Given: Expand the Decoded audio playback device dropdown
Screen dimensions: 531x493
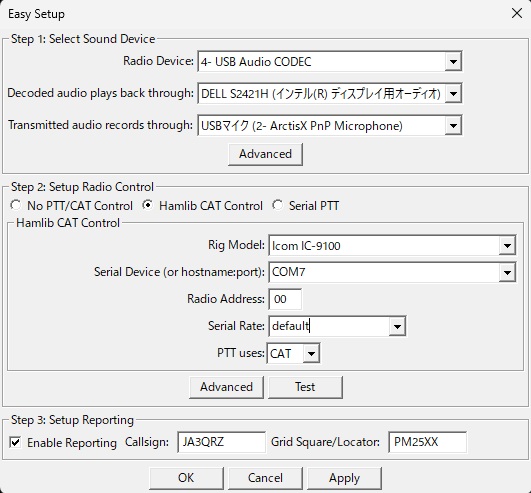Looking at the screenshot, I should click(x=453, y=93).
